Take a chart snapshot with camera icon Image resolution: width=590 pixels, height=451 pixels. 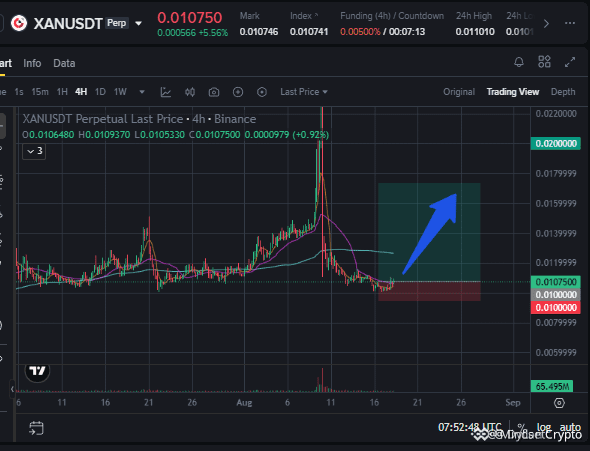click(x=214, y=92)
